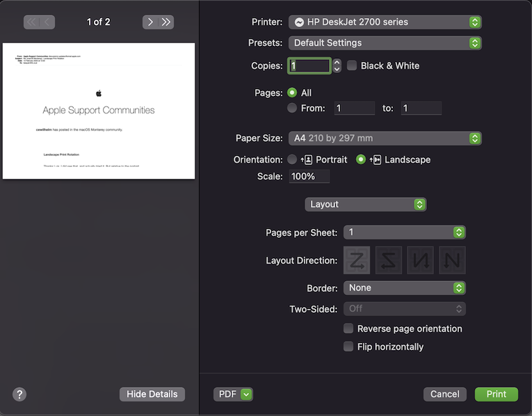Open print dialog help
This screenshot has width=532, height=416.
19,394
